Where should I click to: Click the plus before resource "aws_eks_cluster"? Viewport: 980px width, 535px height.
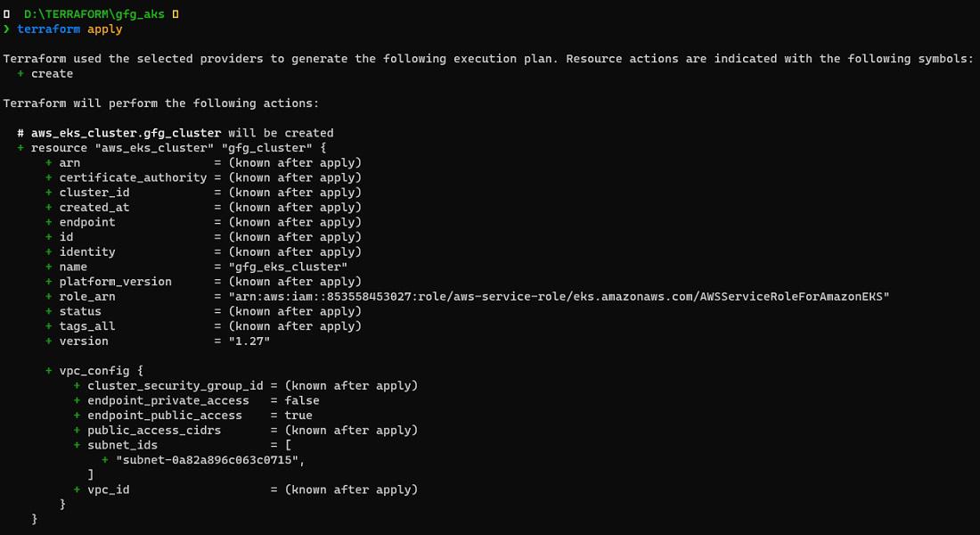(x=20, y=148)
